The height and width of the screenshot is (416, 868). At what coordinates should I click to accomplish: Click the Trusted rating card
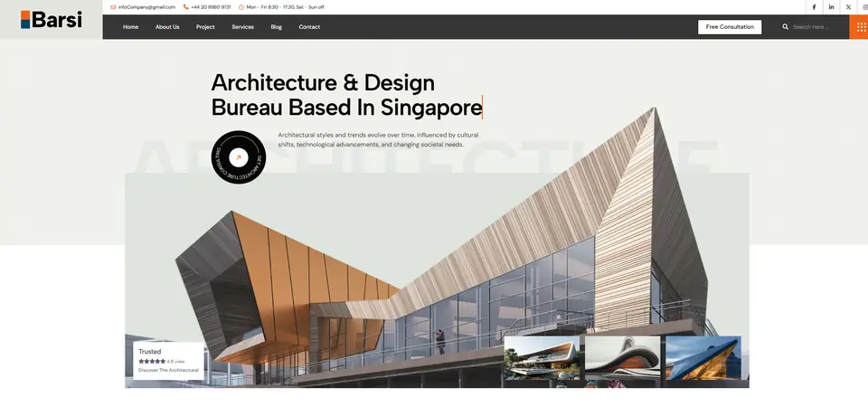[169, 361]
